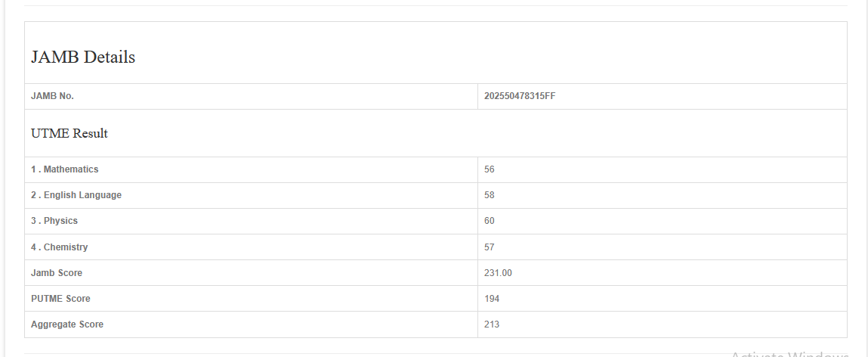868x357 pixels.
Task: Click the PUTME Score value 194
Action: coord(492,299)
